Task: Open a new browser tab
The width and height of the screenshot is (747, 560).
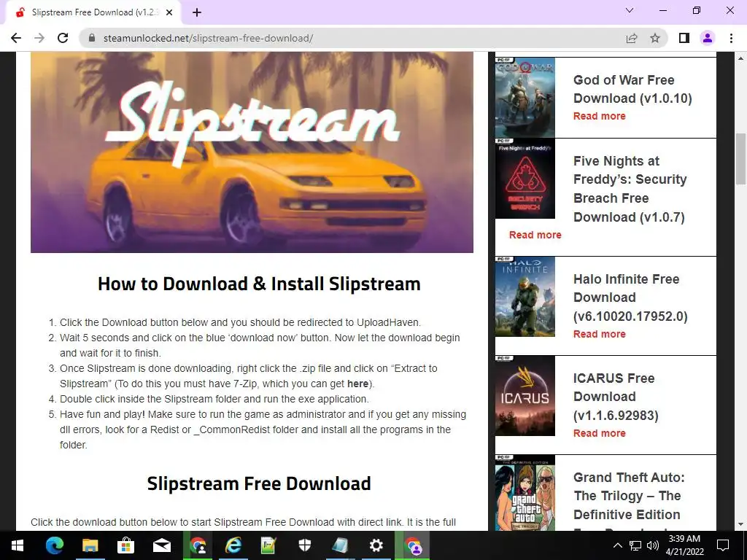Action: [197, 12]
